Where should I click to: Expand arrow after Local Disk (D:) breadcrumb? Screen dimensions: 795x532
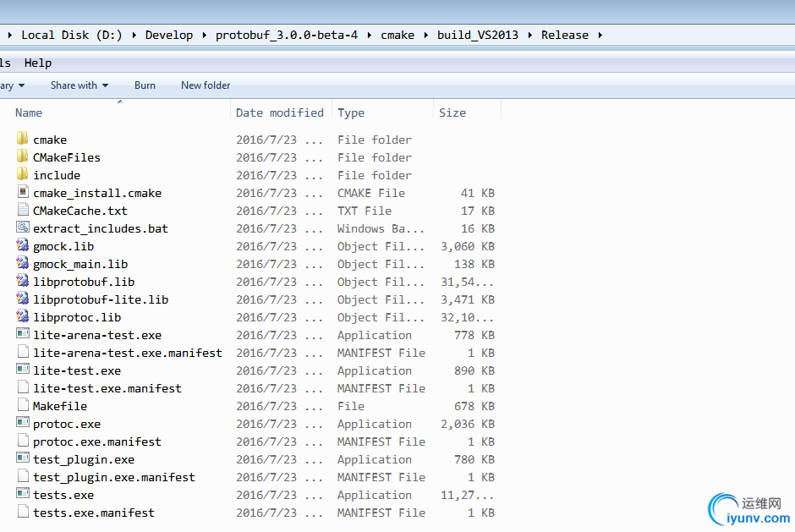click(134, 35)
